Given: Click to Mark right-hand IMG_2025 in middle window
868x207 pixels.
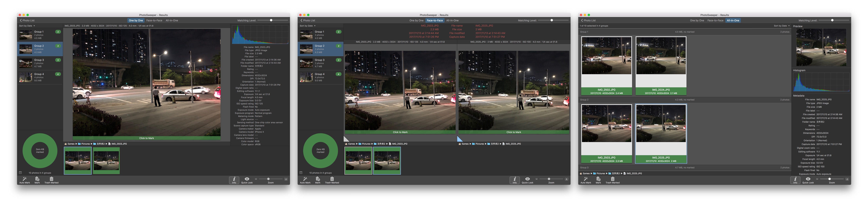Looking at the screenshot, I should click(514, 132).
